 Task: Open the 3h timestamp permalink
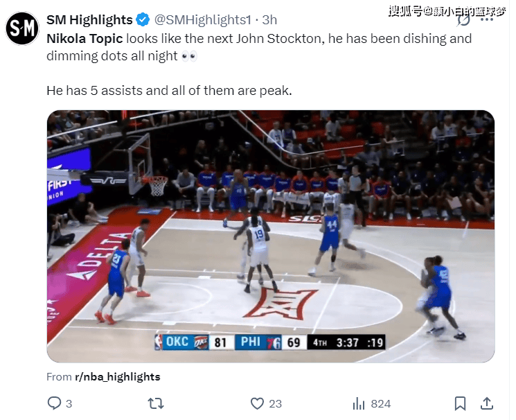click(269, 20)
